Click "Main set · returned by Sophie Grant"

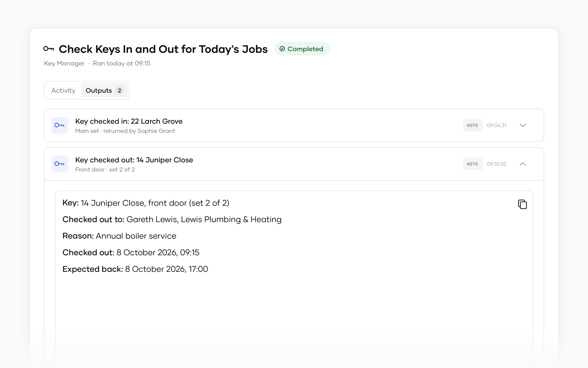(x=125, y=131)
